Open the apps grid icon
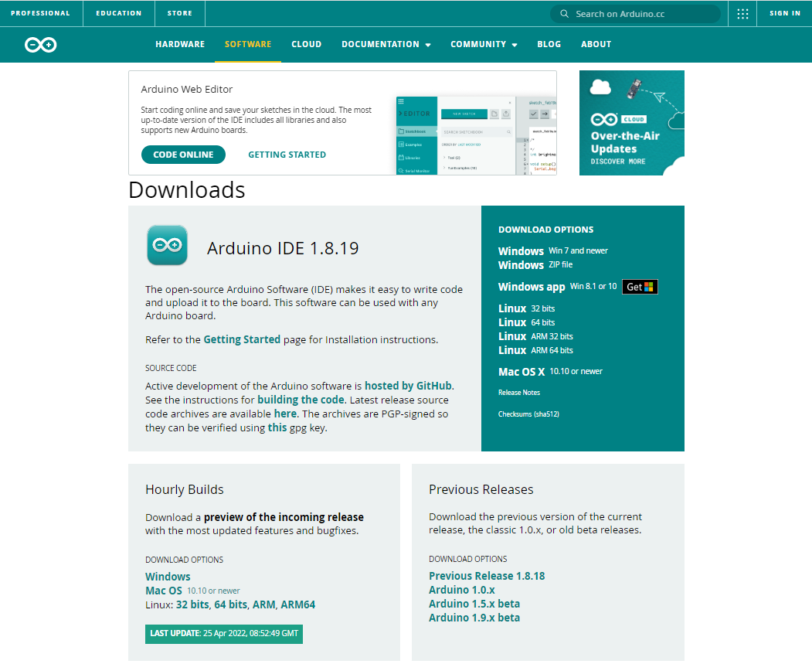812x664 pixels. (742, 13)
